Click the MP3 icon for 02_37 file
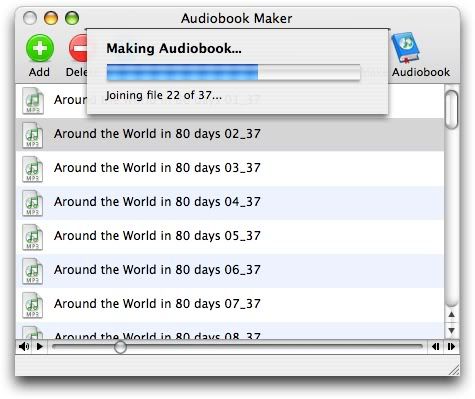This screenshot has height=399, width=475. [x=33, y=135]
